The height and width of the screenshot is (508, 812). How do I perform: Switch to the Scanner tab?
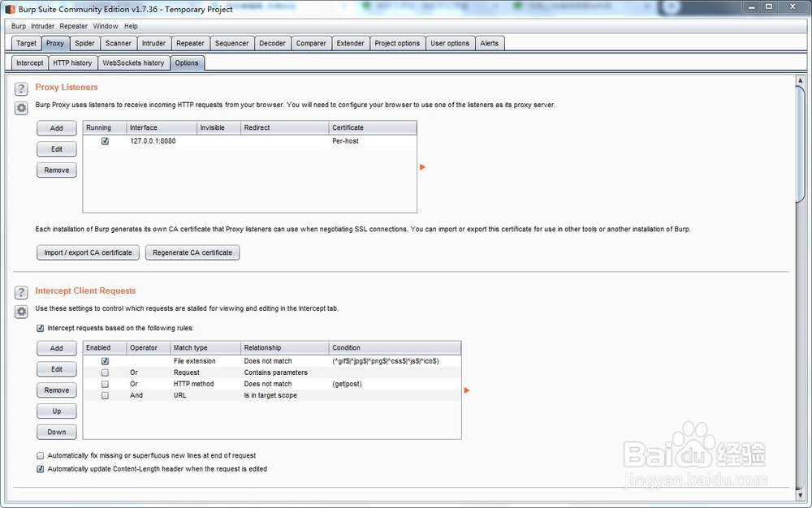tap(118, 44)
